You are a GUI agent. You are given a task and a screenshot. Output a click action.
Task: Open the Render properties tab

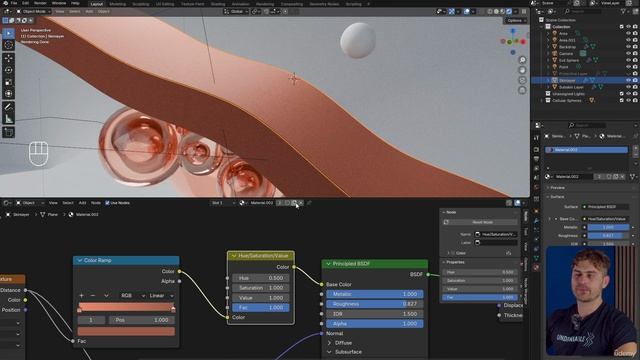[x=536, y=149]
